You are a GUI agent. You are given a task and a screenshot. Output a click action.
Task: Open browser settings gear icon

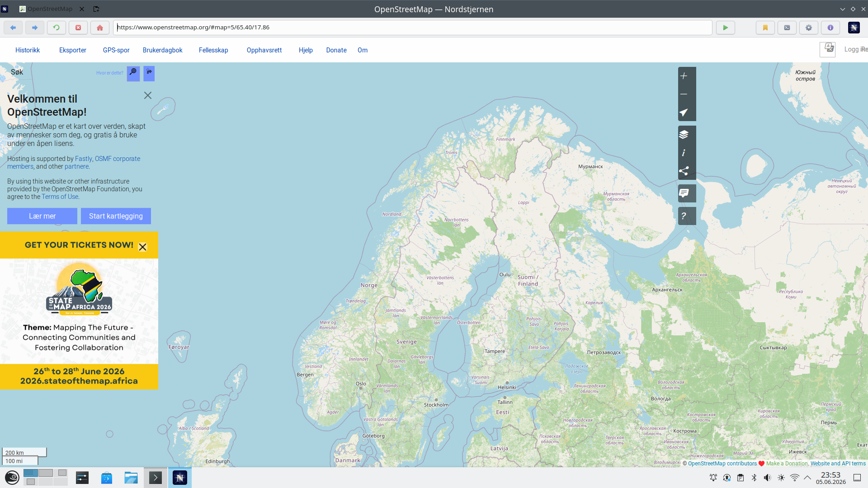pos(809,28)
